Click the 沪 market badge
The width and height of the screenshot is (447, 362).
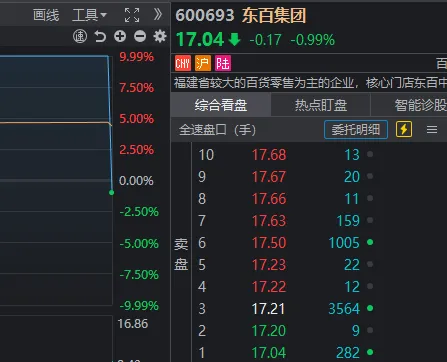tap(203, 63)
